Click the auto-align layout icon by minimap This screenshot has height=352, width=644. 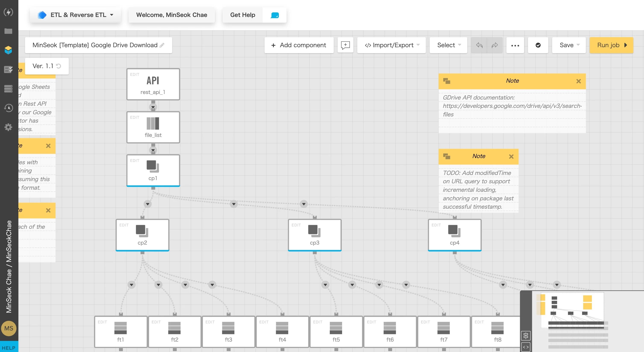[526, 336]
